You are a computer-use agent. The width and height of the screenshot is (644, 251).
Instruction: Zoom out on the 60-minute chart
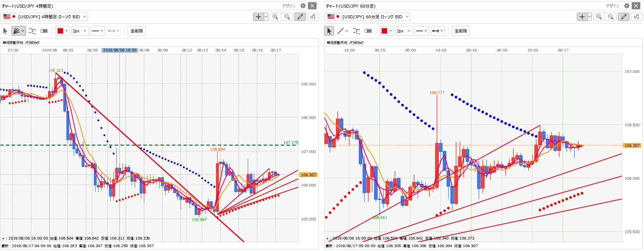click(611, 17)
